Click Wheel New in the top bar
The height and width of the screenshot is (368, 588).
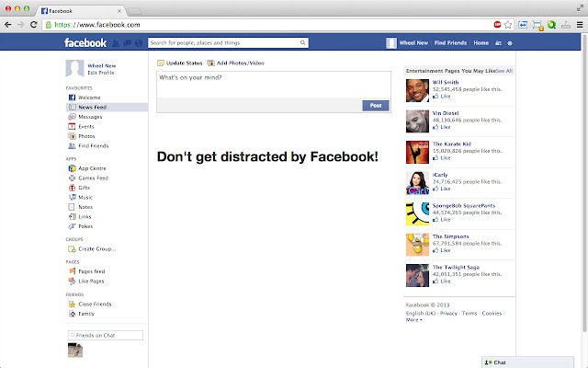[413, 43]
